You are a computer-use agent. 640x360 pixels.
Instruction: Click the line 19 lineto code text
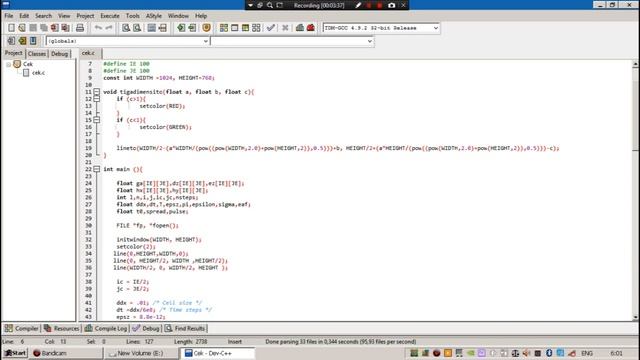(338, 148)
